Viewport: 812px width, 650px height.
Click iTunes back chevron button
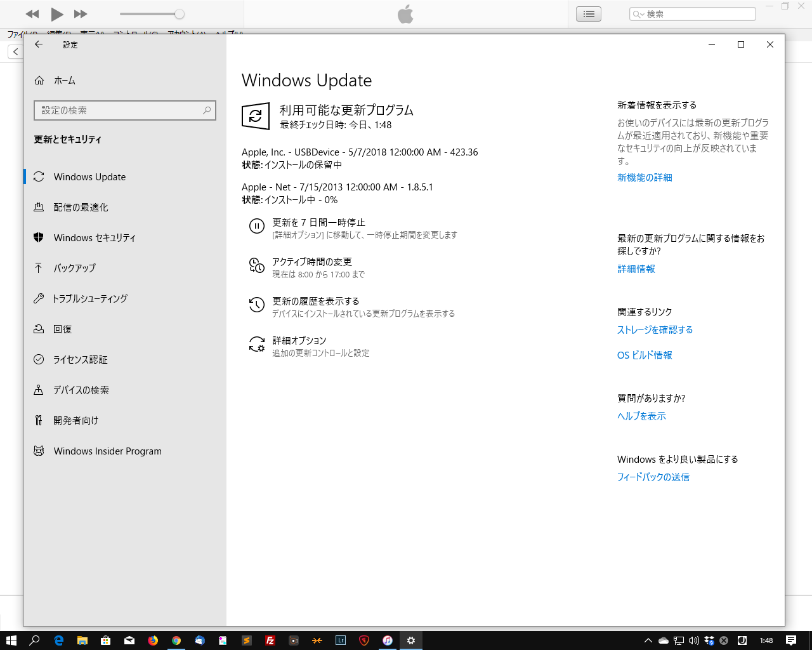pyautogui.click(x=15, y=52)
